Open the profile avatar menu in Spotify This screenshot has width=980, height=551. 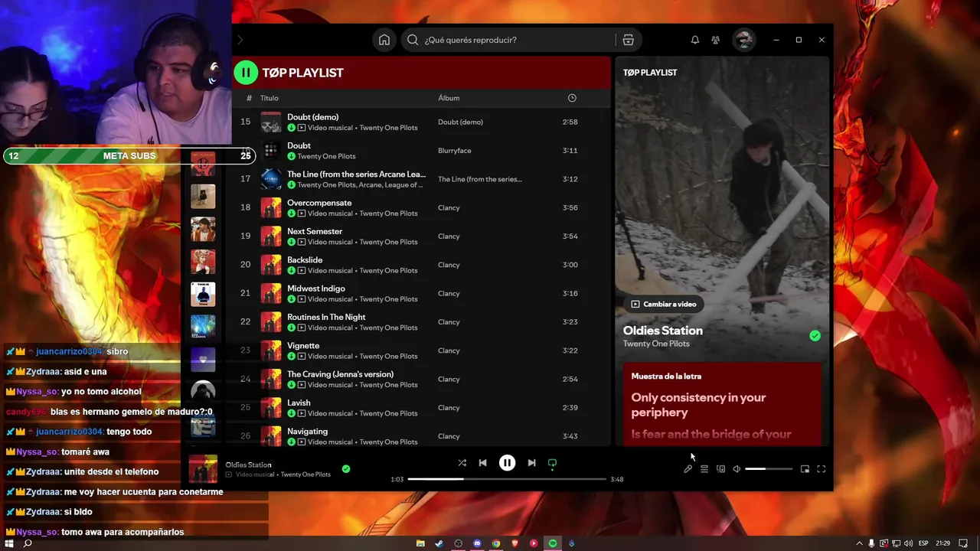[x=743, y=40]
